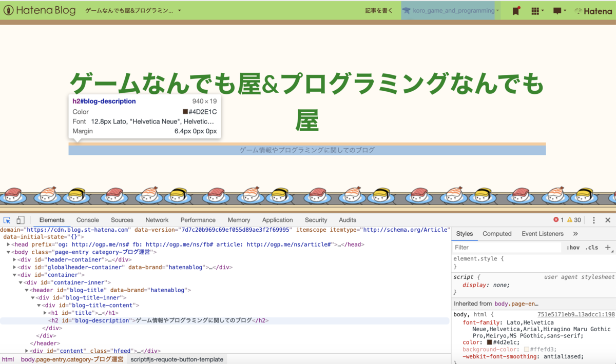The height and width of the screenshot is (364, 616).
Task: Switch to the Application tab
Action: point(277,220)
